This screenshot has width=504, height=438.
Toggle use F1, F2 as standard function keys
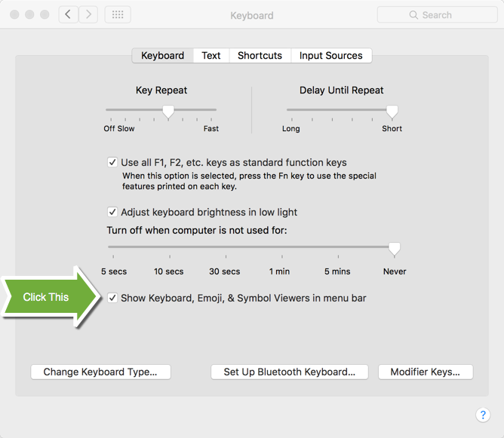112,162
